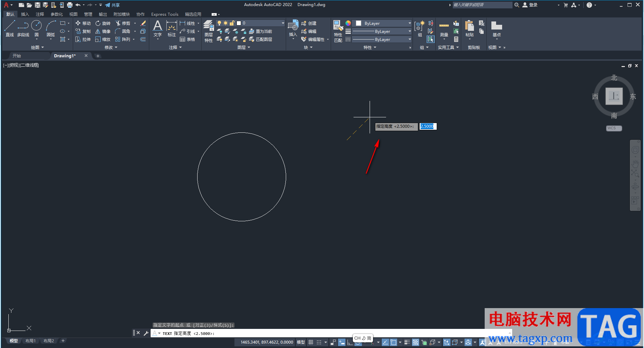644x348 pixels.
Task: Select the Line (直线) draw tool
Action: coord(10,28)
